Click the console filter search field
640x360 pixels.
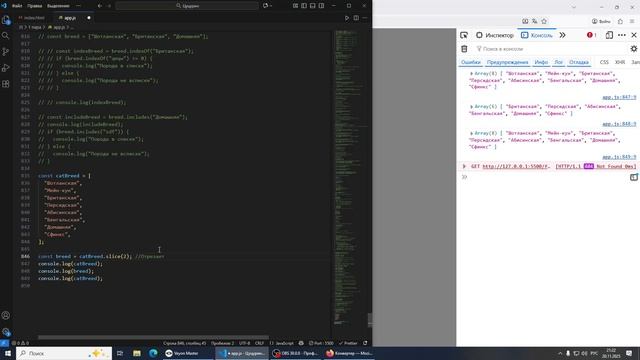coord(549,49)
